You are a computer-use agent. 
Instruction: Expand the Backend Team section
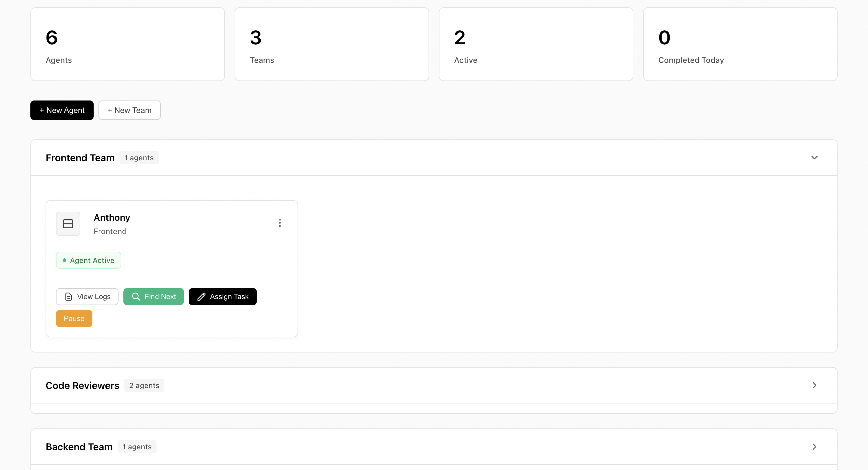(814, 446)
